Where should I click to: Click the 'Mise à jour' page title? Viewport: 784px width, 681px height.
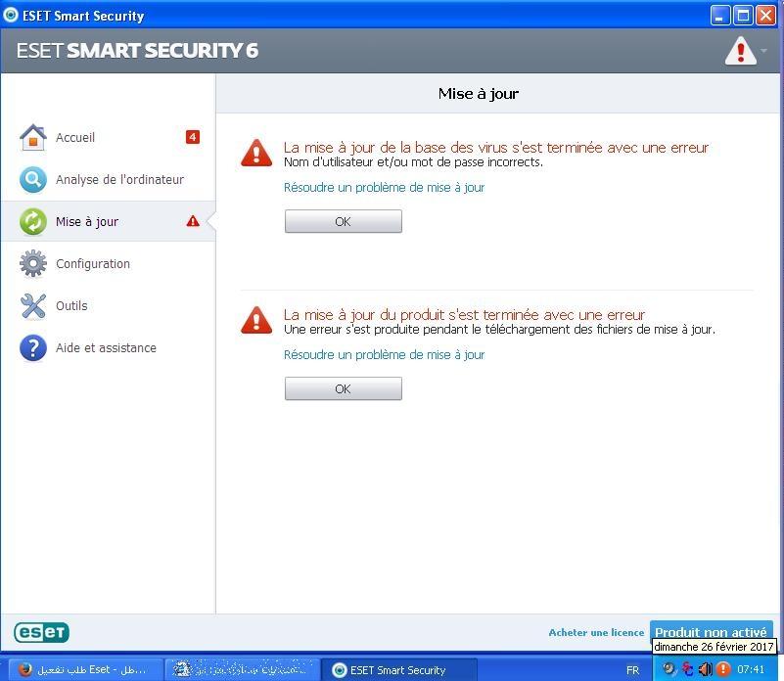tap(479, 94)
